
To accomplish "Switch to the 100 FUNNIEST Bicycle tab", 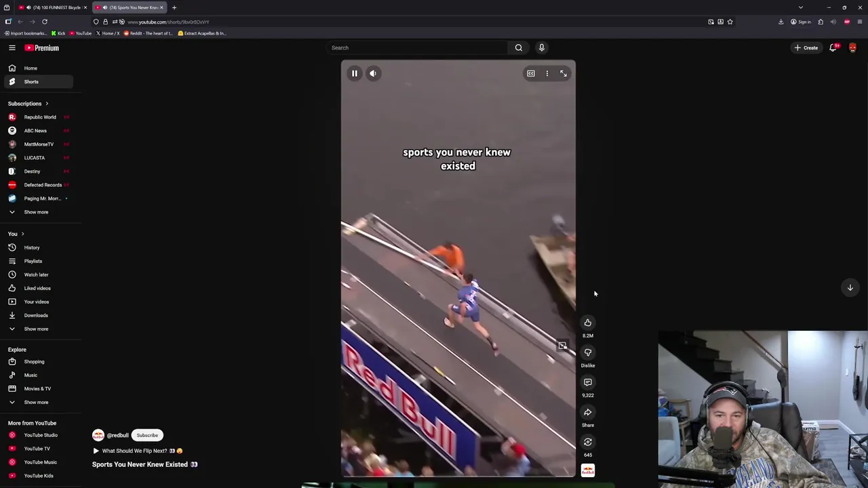I will click(52, 7).
